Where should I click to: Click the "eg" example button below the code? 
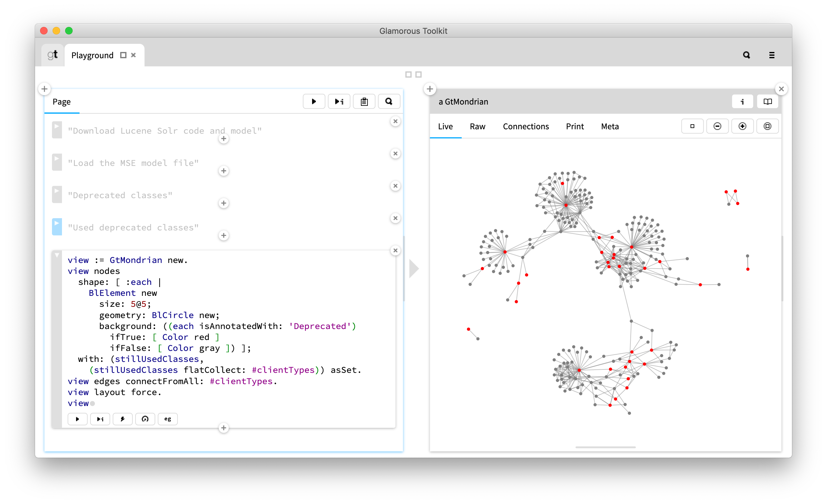[x=167, y=419]
